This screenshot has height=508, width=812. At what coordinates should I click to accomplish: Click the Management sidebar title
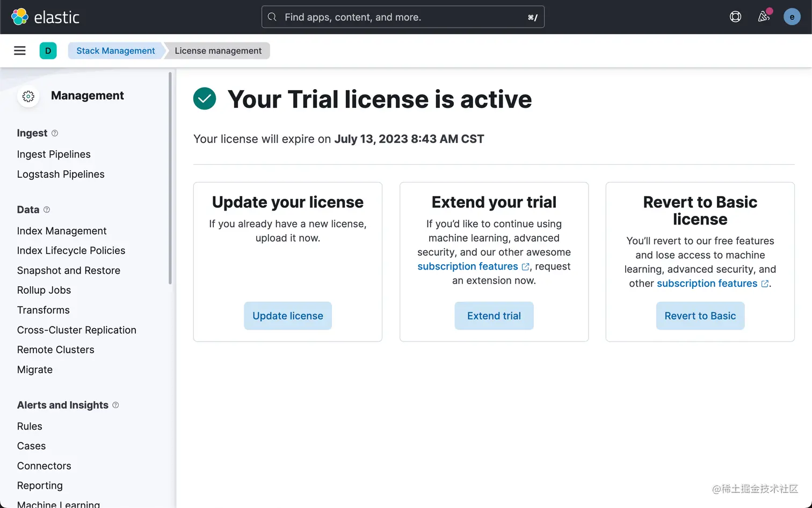pos(88,96)
